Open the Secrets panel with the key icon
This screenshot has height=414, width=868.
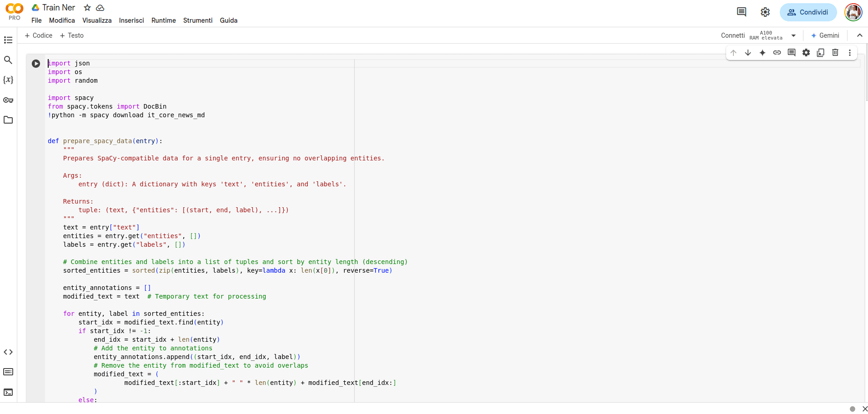click(x=8, y=100)
